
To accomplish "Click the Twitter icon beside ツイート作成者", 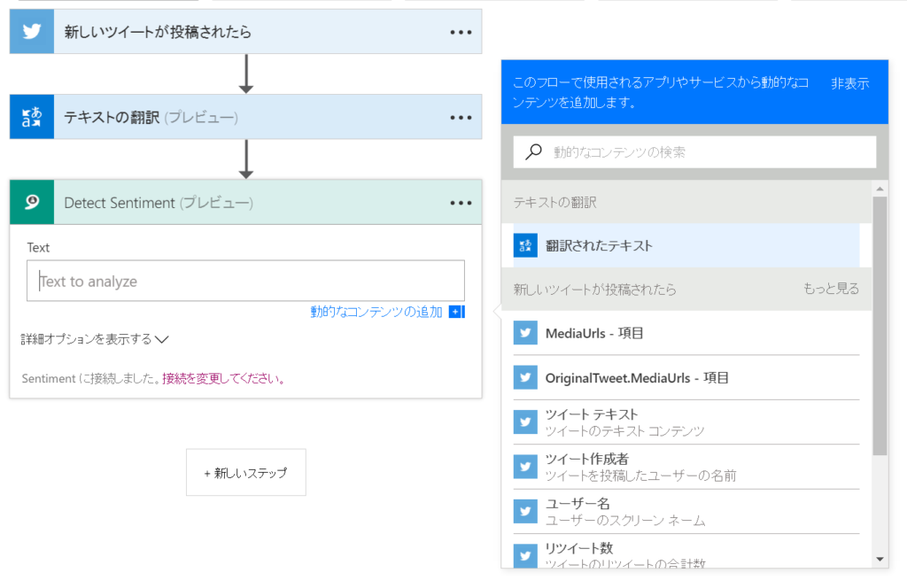I will 526,467.
